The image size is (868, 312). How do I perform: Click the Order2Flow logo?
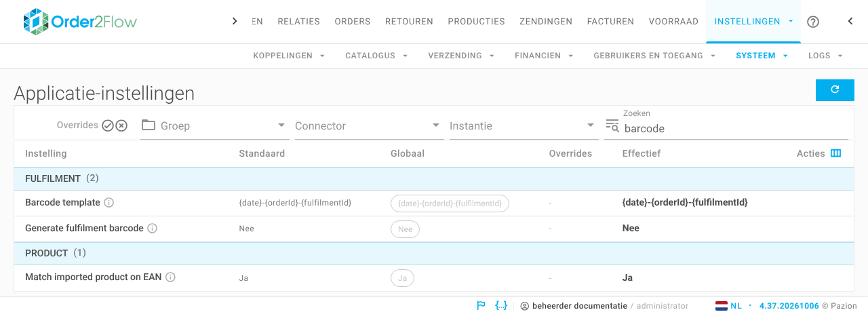pos(79,22)
